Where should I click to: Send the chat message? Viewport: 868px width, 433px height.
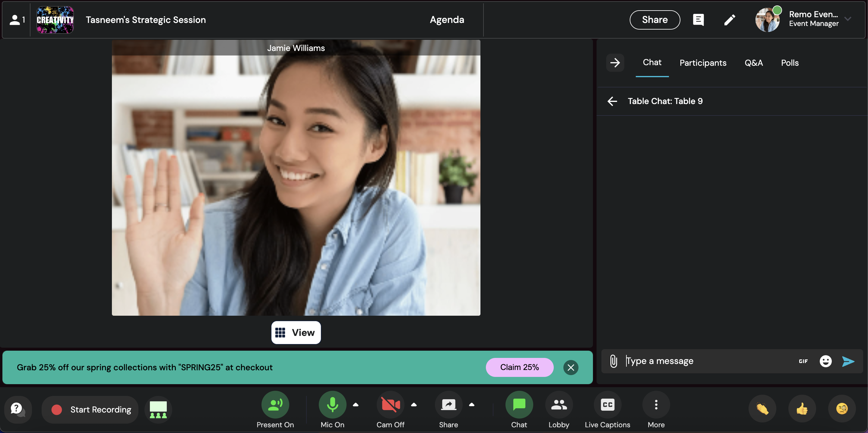[x=848, y=361]
